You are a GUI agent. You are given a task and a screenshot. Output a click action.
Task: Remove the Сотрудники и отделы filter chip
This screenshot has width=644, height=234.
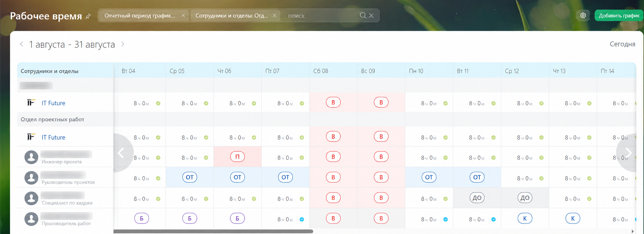pos(275,15)
